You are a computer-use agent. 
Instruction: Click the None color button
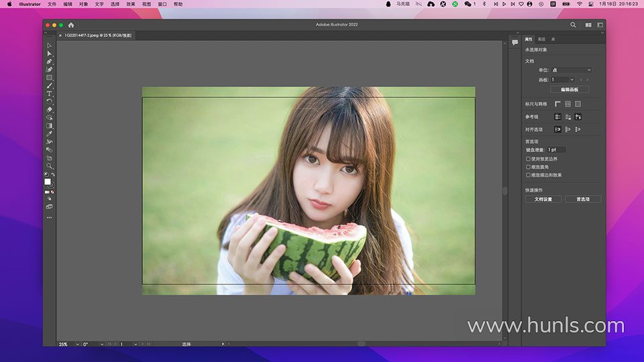(x=52, y=192)
